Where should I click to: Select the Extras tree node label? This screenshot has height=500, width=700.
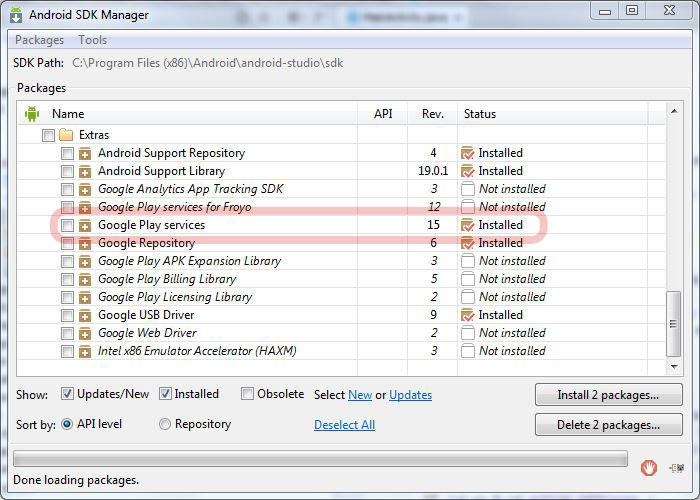(x=94, y=135)
